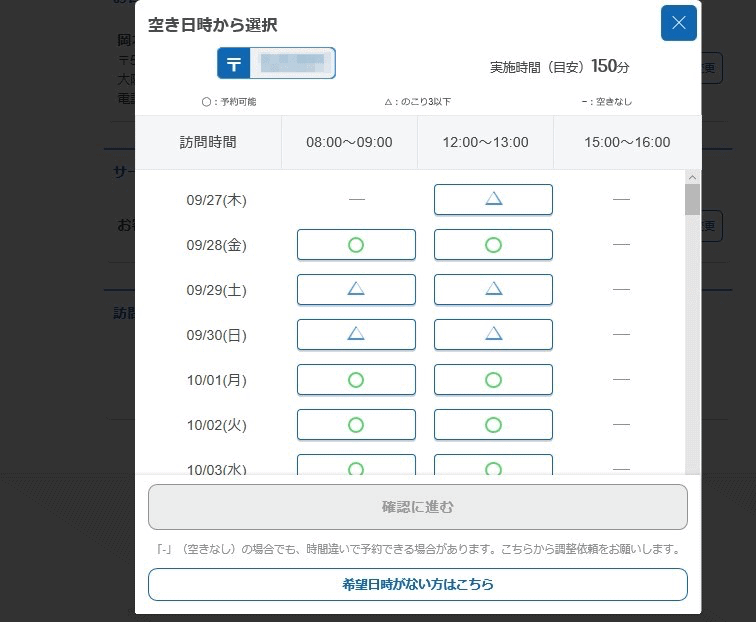Image resolution: width=756 pixels, height=622 pixels.
Task: Click the 空き日時から選択 dialog title
Action: point(213,25)
